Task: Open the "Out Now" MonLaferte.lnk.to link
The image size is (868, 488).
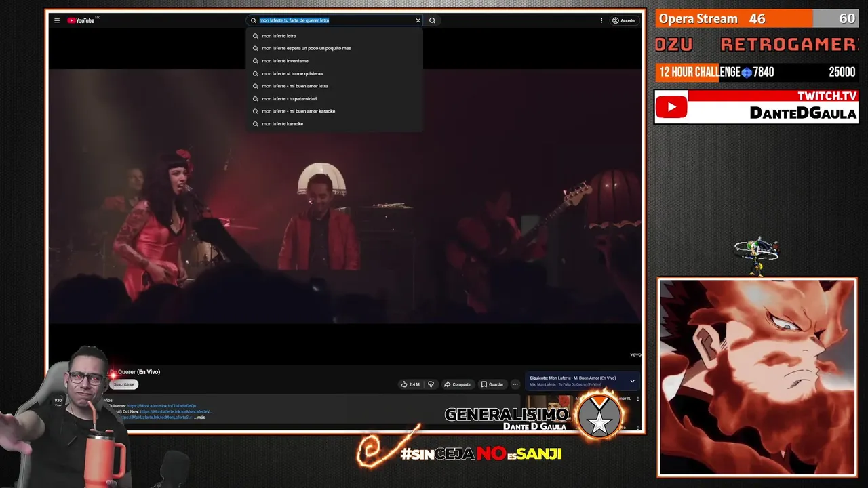Action: [x=176, y=411]
